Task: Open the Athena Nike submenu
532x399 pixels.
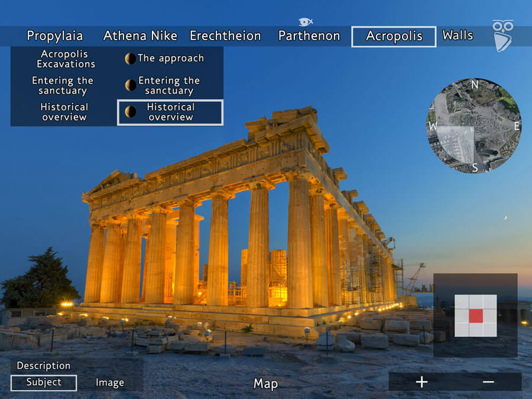Action: [140, 35]
